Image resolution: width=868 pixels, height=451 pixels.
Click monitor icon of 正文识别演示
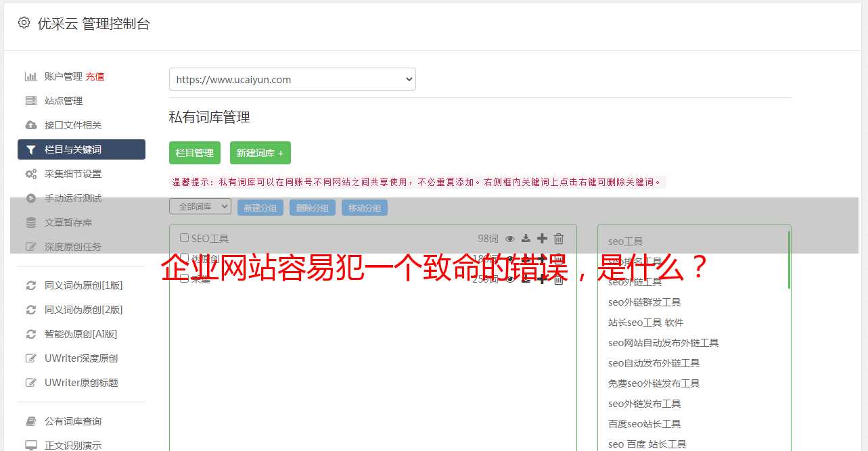pos(31,446)
